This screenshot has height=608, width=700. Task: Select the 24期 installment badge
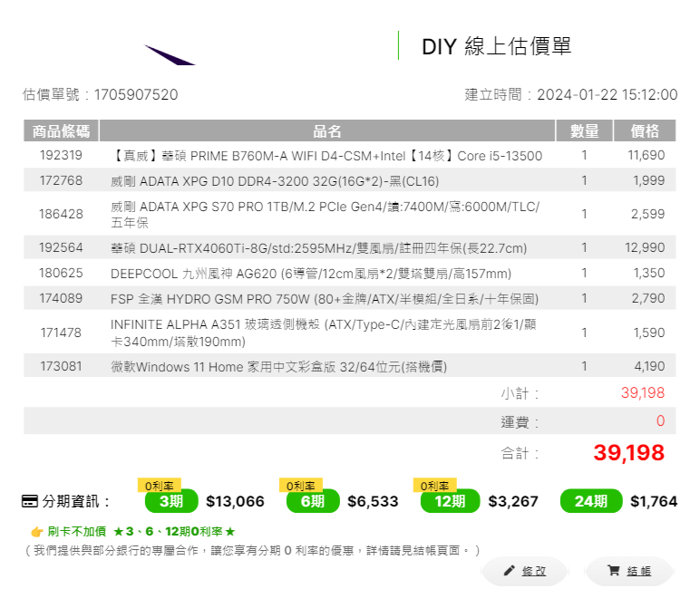[591, 501]
